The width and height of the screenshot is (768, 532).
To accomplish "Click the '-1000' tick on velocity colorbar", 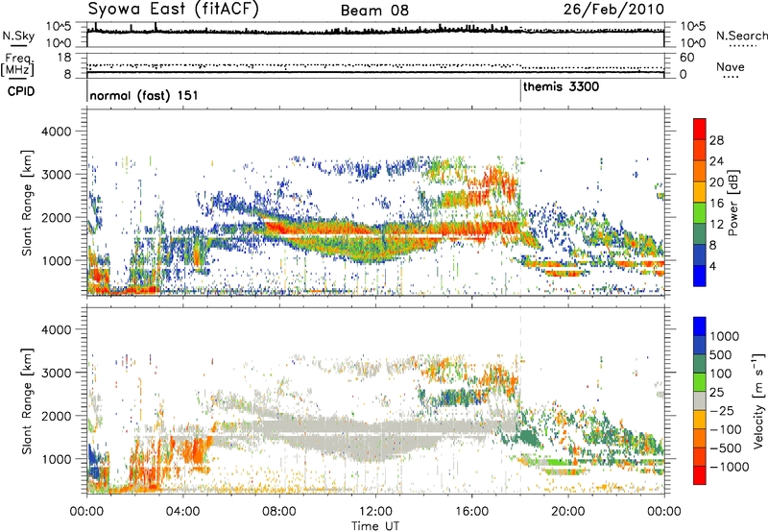I will point(729,467).
